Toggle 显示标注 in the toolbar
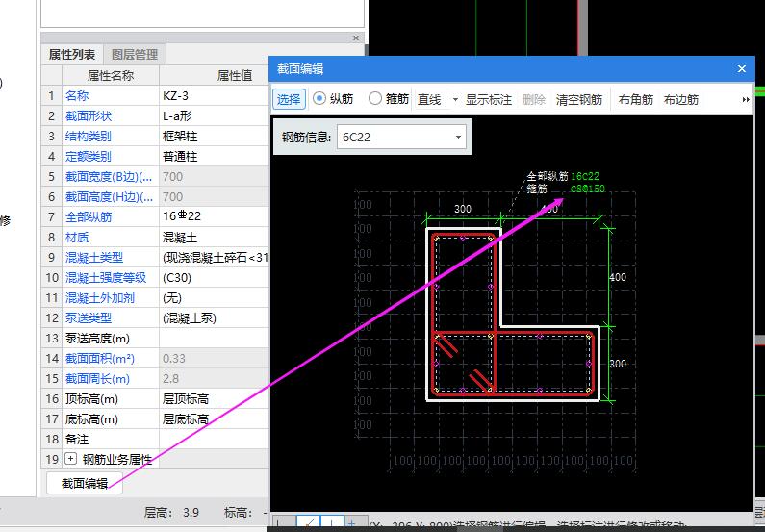 point(489,99)
